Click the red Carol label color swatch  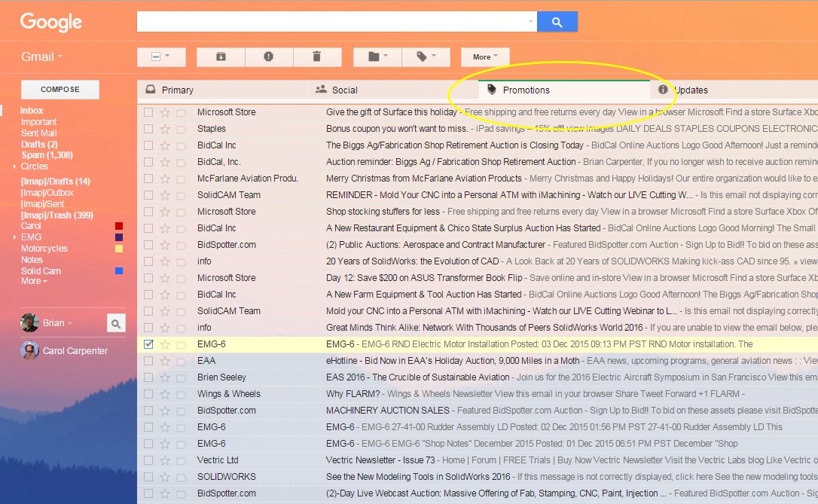click(119, 226)
